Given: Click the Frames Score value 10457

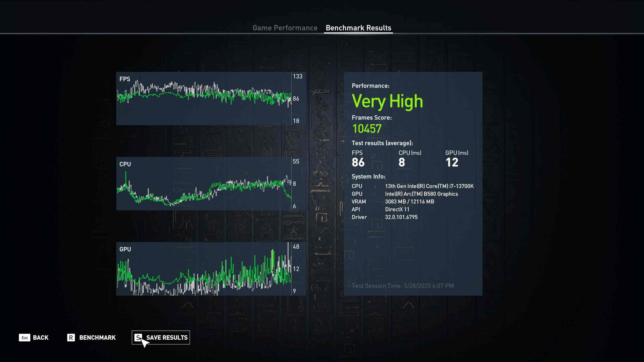Looking at the screenshot, I should click(x=367, y=129).
